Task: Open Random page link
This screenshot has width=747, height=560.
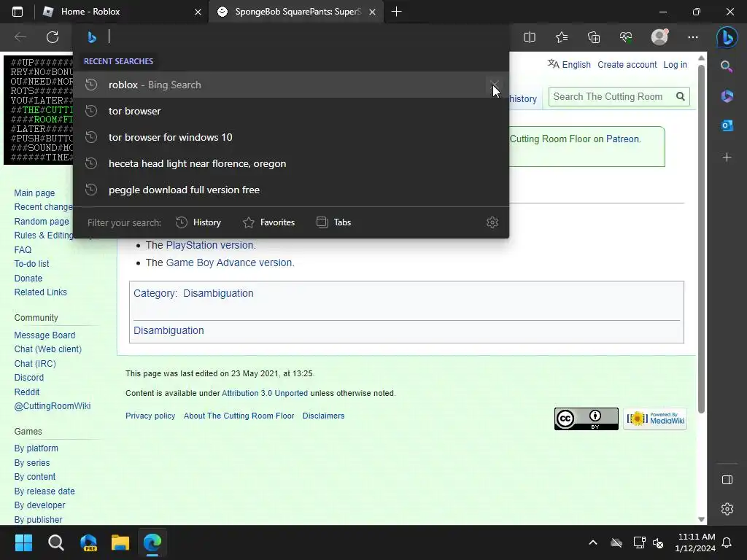Action: pyautogui.click(x=42, y=222)
